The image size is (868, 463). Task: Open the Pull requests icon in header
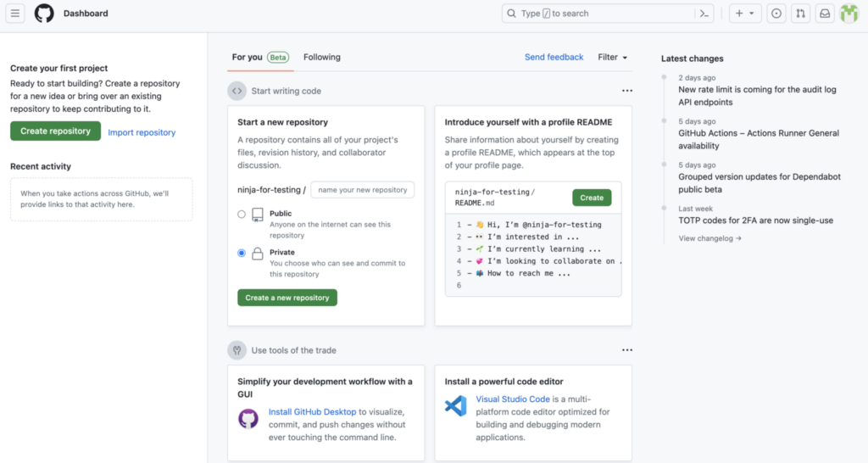[800, 14]
